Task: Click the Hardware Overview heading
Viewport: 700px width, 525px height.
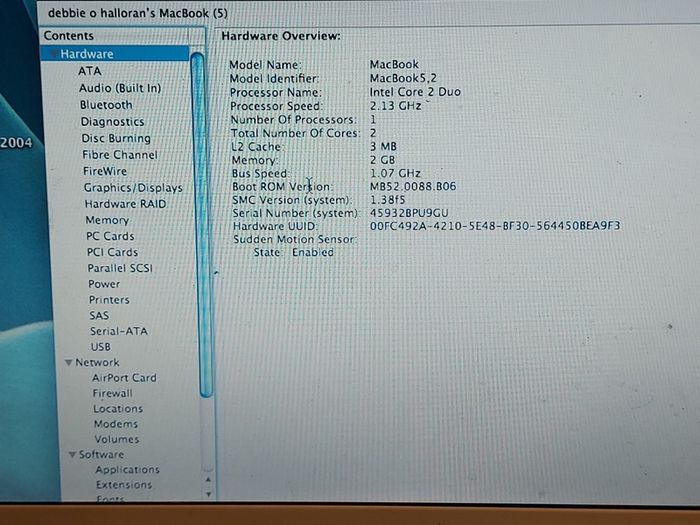Action: (x=281, y=36)
